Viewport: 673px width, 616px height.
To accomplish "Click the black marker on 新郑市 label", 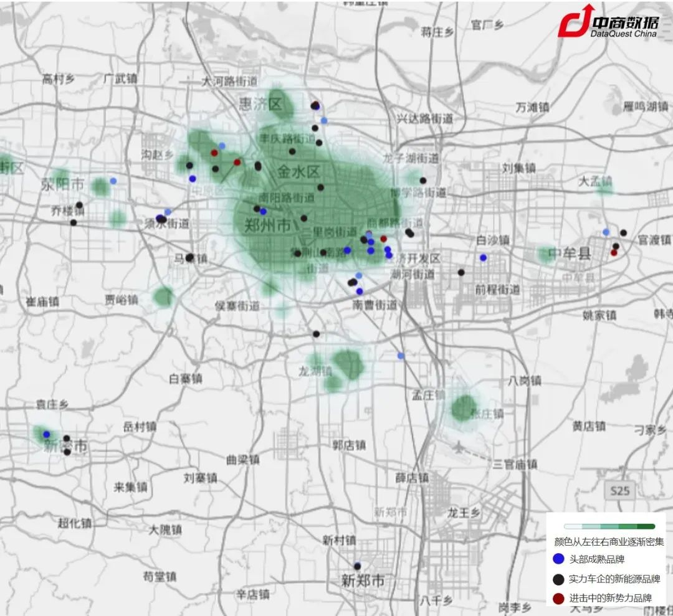I will tap(357, 566).
